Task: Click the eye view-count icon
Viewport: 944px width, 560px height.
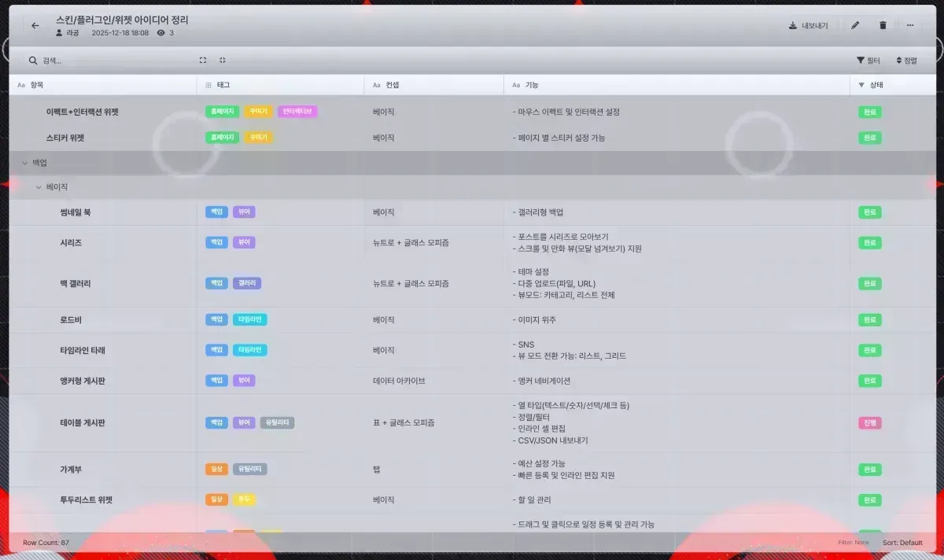Action: pos(161,33)
